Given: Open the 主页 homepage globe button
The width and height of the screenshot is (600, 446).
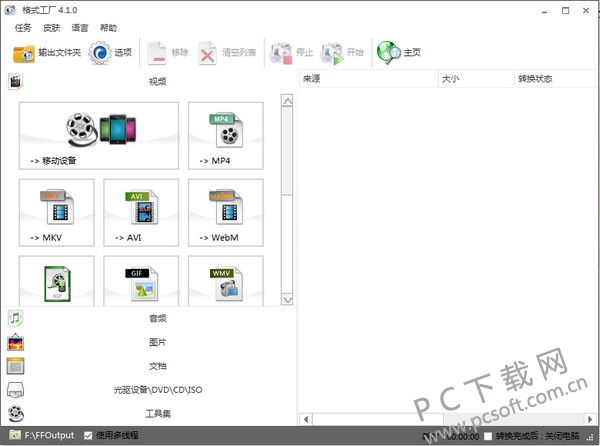Looking at the screenshot, I should [x=399, y=52].
